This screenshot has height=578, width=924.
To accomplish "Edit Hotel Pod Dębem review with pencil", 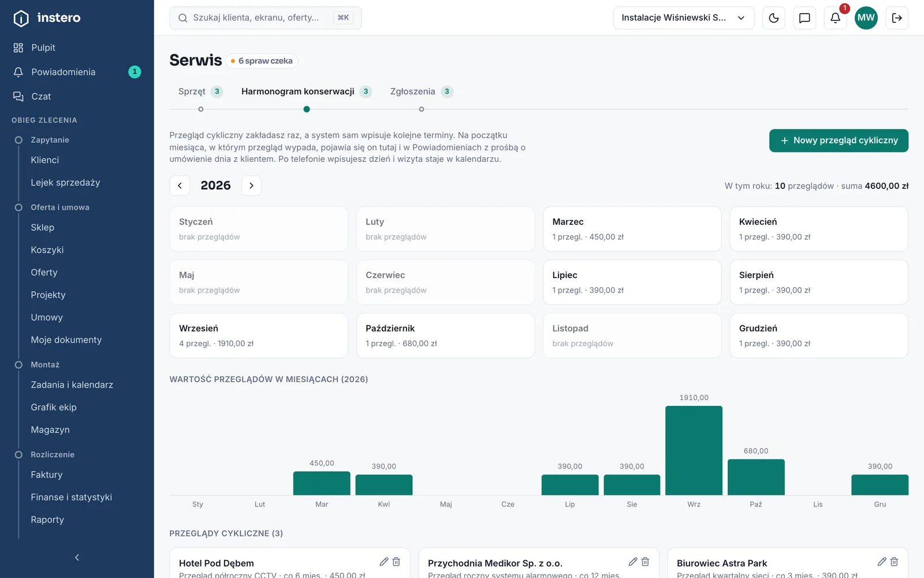I will tap(384, 562).
